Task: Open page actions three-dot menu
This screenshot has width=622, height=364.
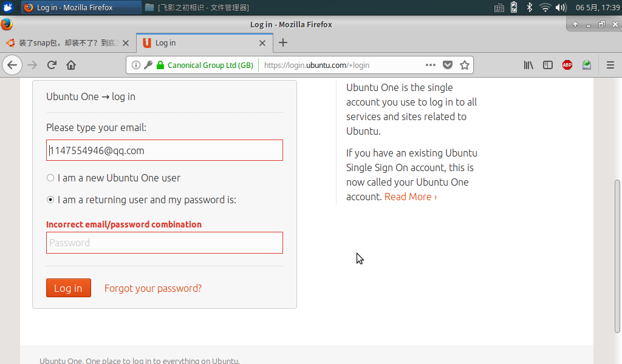Action: point(431,65)
